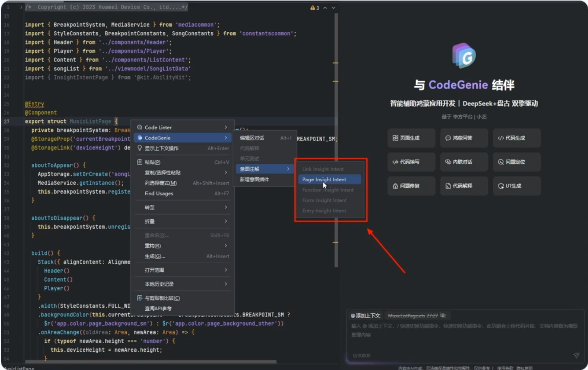Image resolution: width=588 pixels, height=370 pixels.
Task: Click Function Insight Intent option
Action: [x=330, y=190]
